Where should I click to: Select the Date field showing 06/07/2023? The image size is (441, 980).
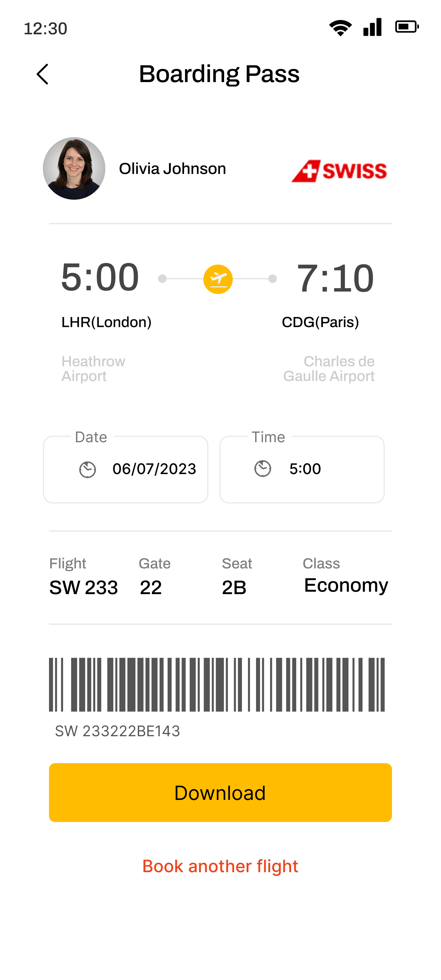[x=126, y=469]
